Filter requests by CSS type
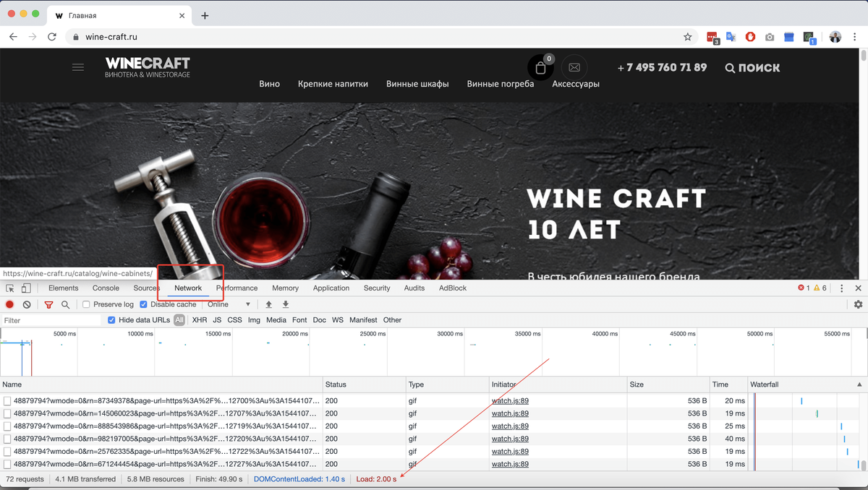Screen dimensions: 868x490 tap(234, 320)
